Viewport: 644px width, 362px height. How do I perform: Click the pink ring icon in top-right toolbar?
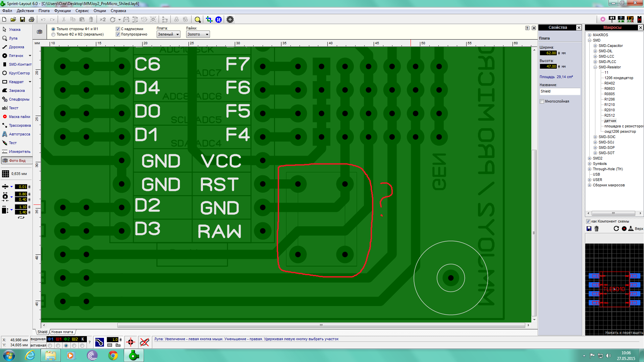click(x=603, y=19)
